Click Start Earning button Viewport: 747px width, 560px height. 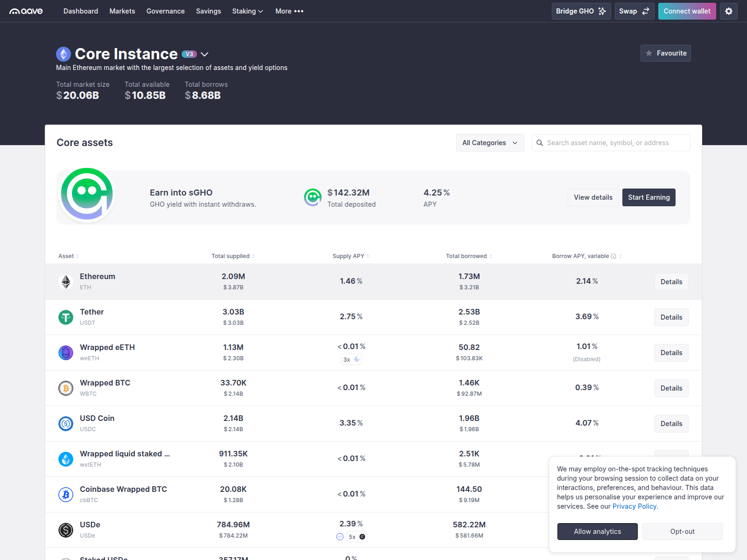[x=649, y=197]
